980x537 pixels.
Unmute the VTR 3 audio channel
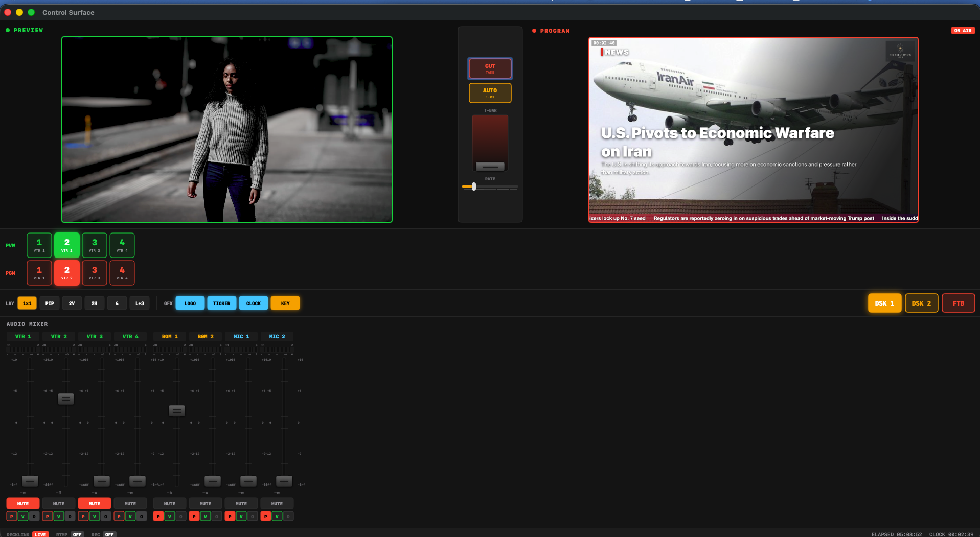click(x=95, y=503)
